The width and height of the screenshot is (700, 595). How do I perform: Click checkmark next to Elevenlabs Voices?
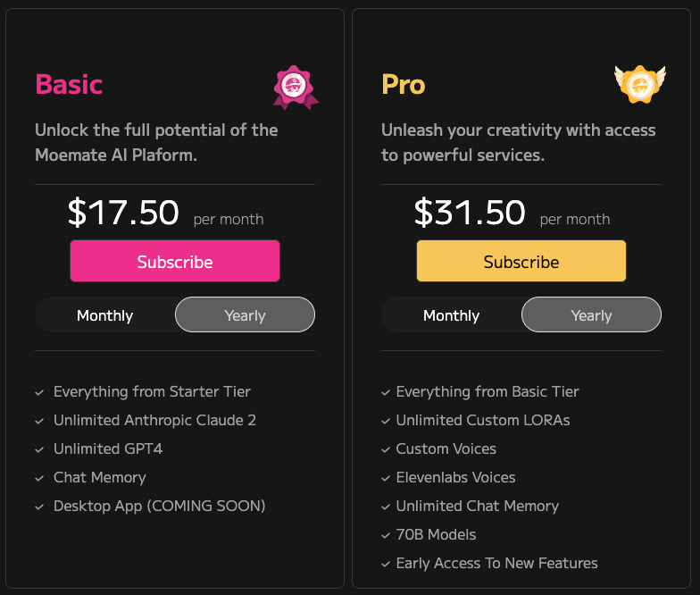pyautogui.click(x=386, y=478)
